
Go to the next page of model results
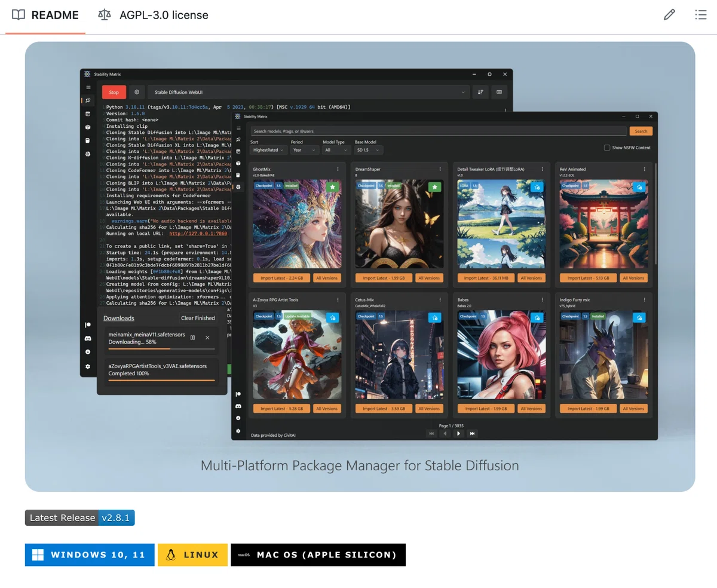(459, 434)
